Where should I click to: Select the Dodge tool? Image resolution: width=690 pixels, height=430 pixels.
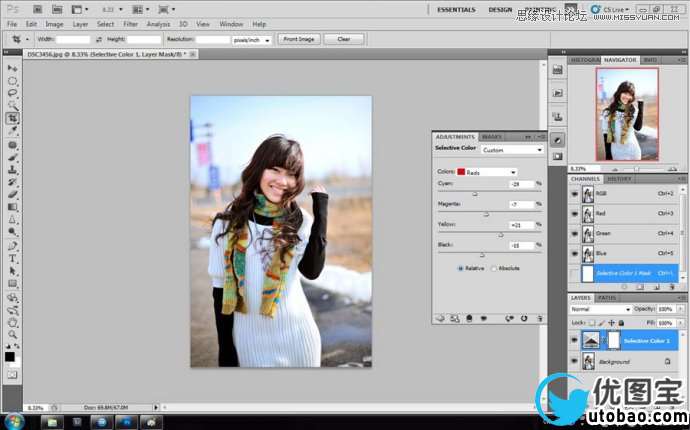12,232
